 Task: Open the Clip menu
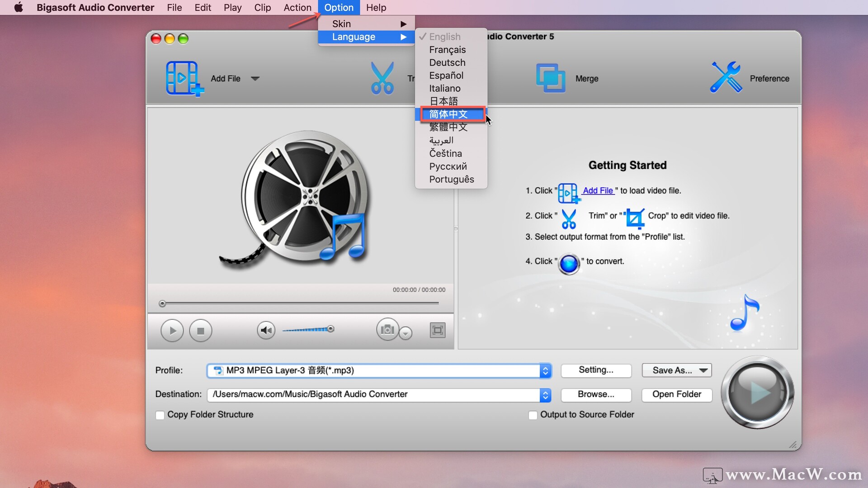click(262, 8)
